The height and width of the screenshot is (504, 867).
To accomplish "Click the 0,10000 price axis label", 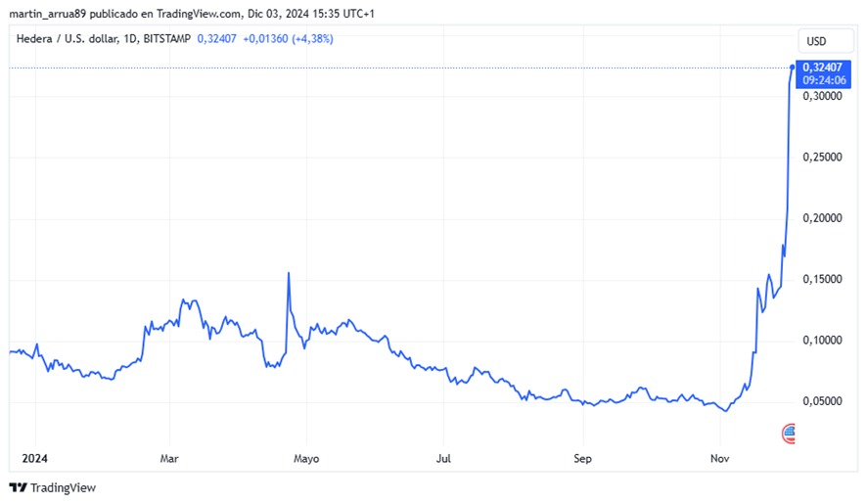I will 823,341.
